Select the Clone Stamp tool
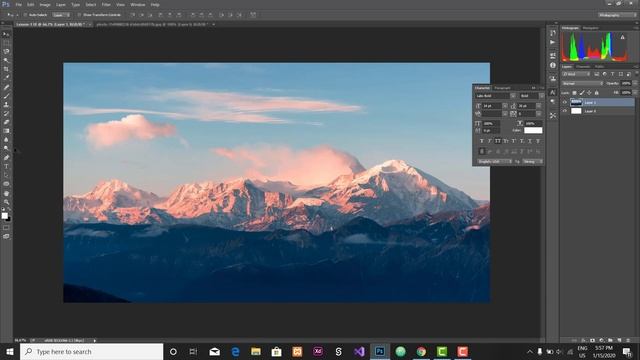Screen dimensions: 640x360 coord(6,105)
